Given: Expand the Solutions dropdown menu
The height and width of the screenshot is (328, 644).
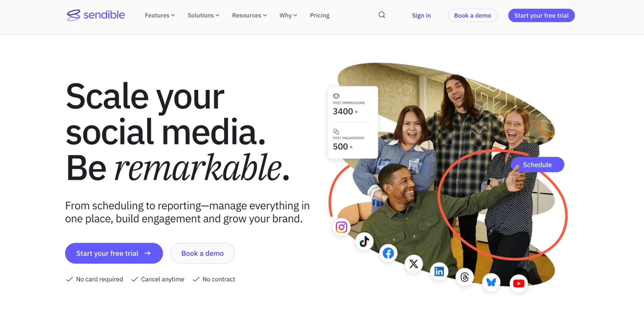Looking at the screenshot, I should pos(203,15).
